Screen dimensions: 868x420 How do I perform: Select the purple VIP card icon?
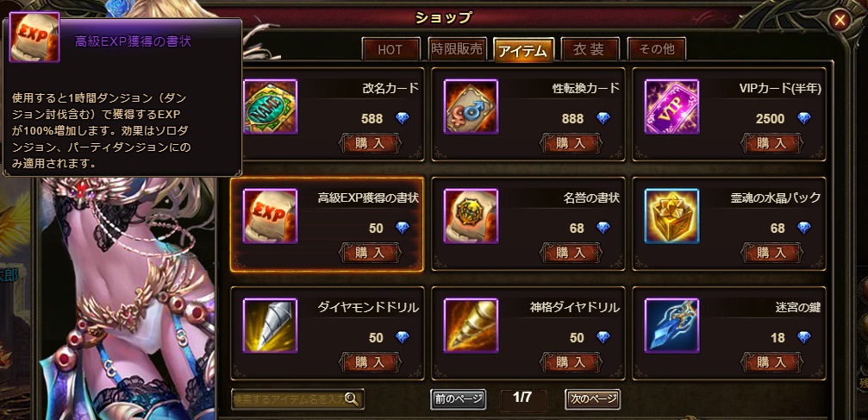tap(671, 106)
